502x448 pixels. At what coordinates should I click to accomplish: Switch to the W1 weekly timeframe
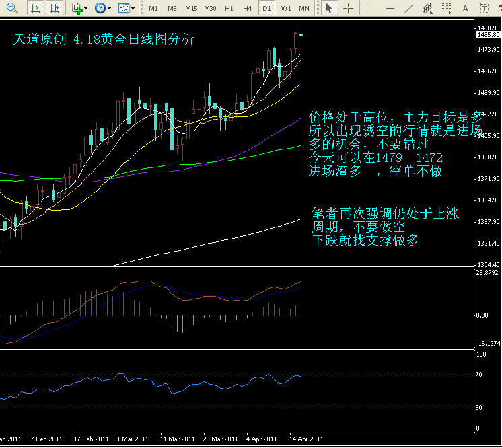click(x=286, y=8)
